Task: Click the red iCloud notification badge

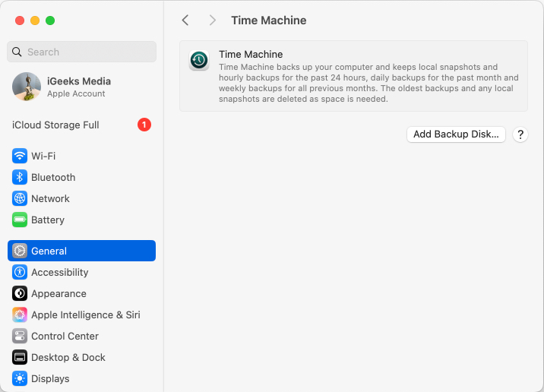Action: click(x=144, y=125)
